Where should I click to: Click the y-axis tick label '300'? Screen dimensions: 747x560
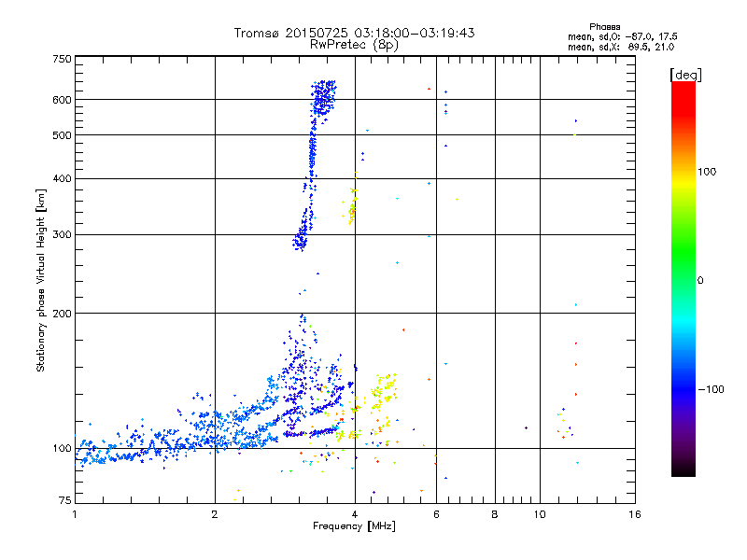coord(62,234)
